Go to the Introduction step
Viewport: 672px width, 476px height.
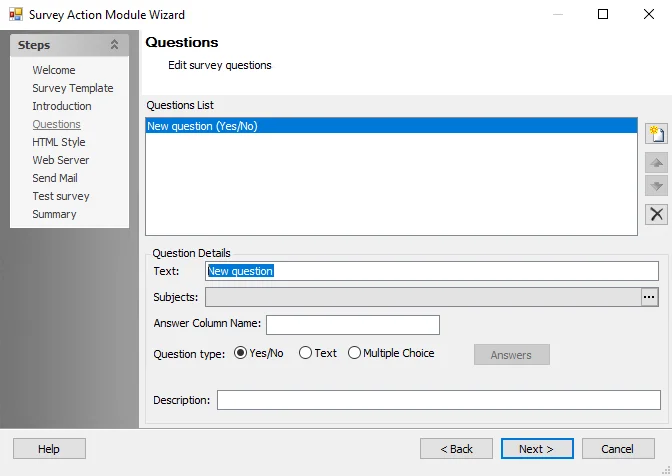(62, 106)
